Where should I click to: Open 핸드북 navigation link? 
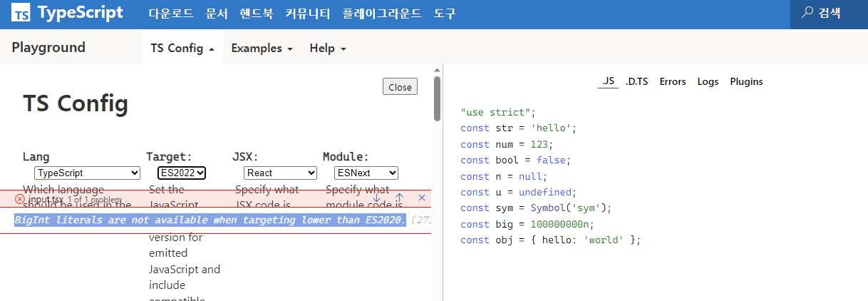coord(257,13)
